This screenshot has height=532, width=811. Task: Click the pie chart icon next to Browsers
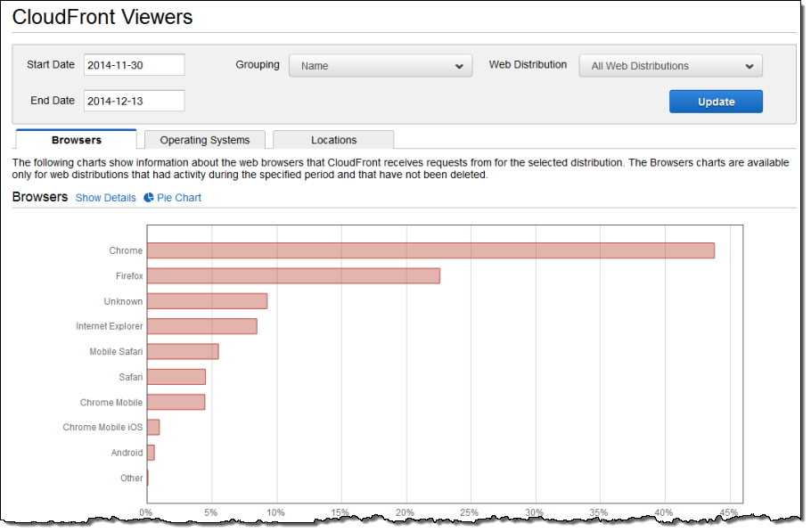[x=149, y=198]
